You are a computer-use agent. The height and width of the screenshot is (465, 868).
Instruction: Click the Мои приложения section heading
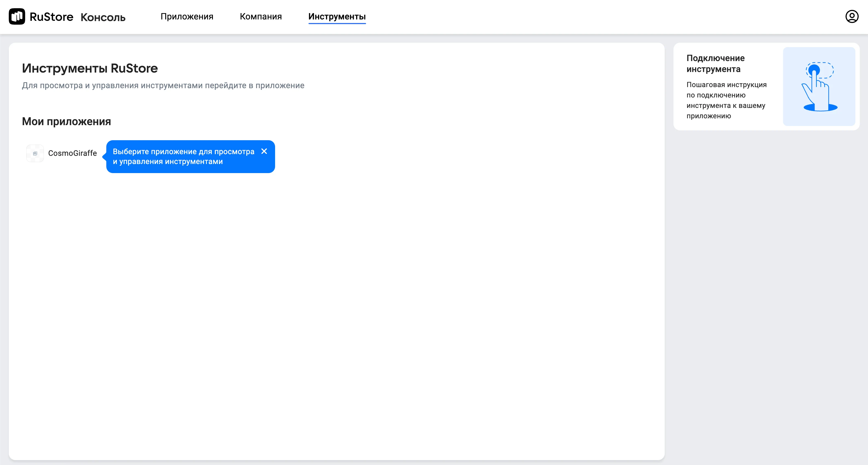(x=66, y=121)
